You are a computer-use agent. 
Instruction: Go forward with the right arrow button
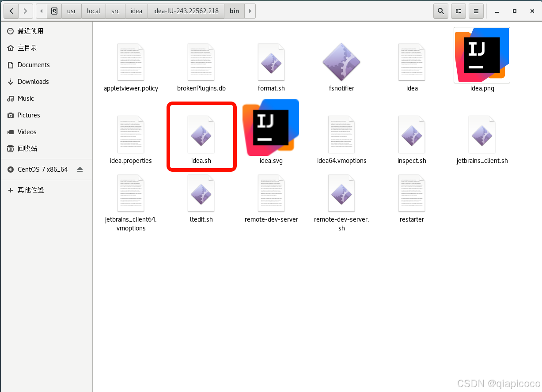pyautogui.click(x=26, y=11)
